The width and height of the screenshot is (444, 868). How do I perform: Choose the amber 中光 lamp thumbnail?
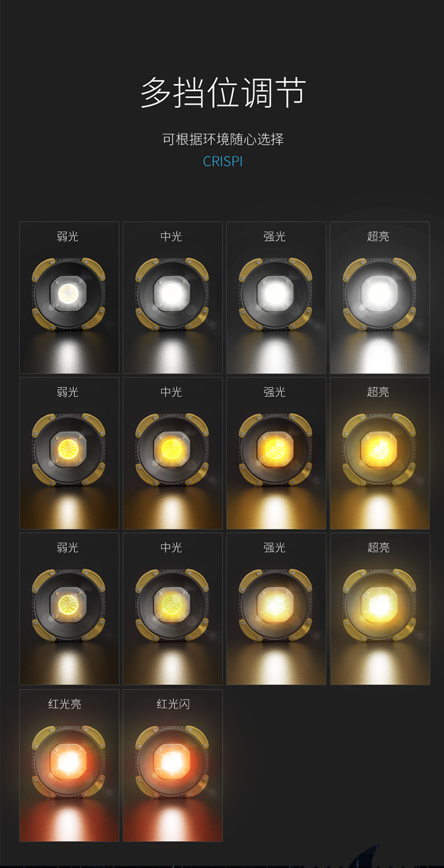(x=173, y=453)
